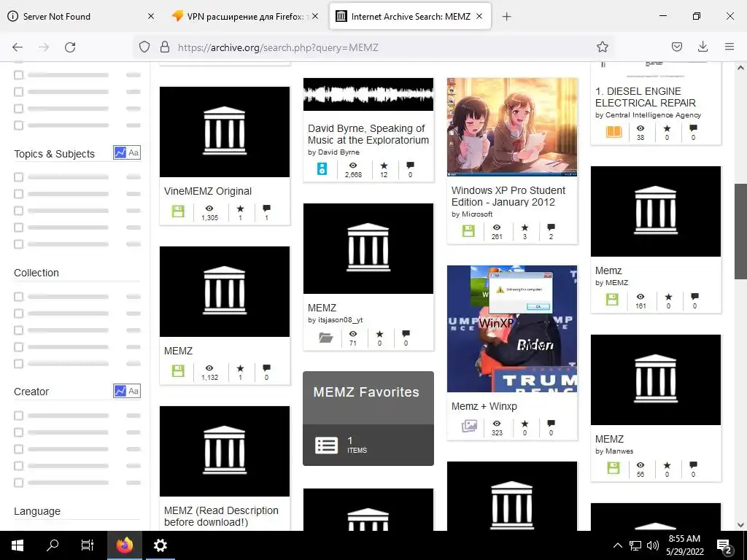
Task: Click Windows XP anime desktop thumbnail
Action: [x=512, y=127]
